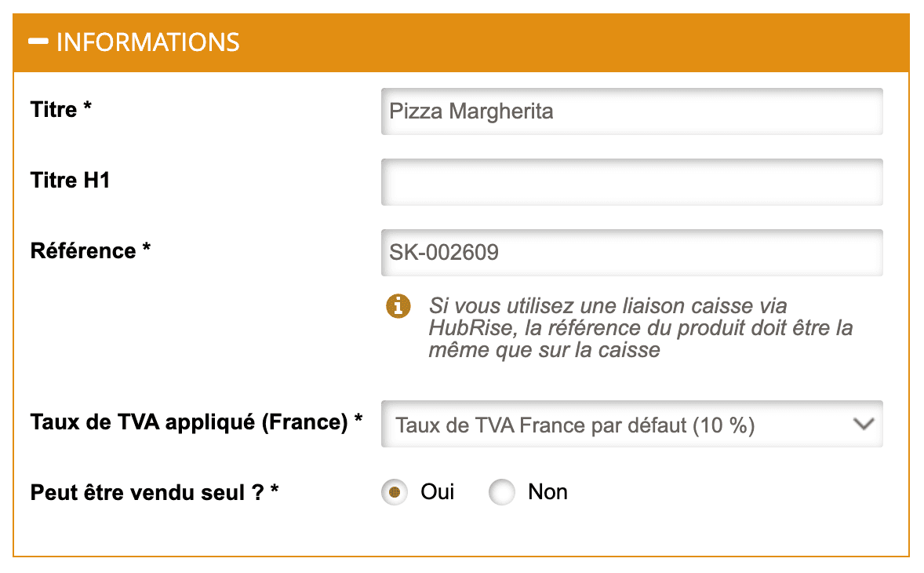Toggle Peut être vendu seul to Oui
This screenshot has width=924, height=573.
[x=394, y=492]
